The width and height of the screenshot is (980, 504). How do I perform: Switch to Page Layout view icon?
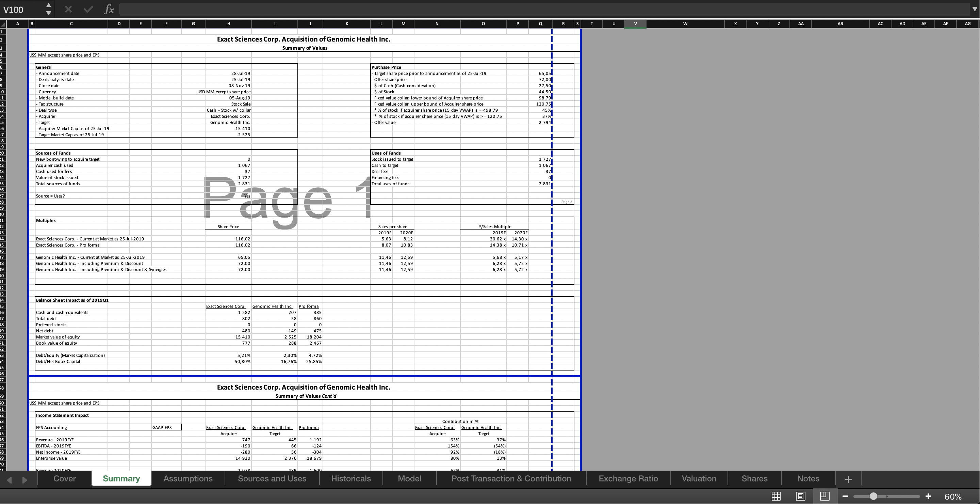(x=800, y=496)
